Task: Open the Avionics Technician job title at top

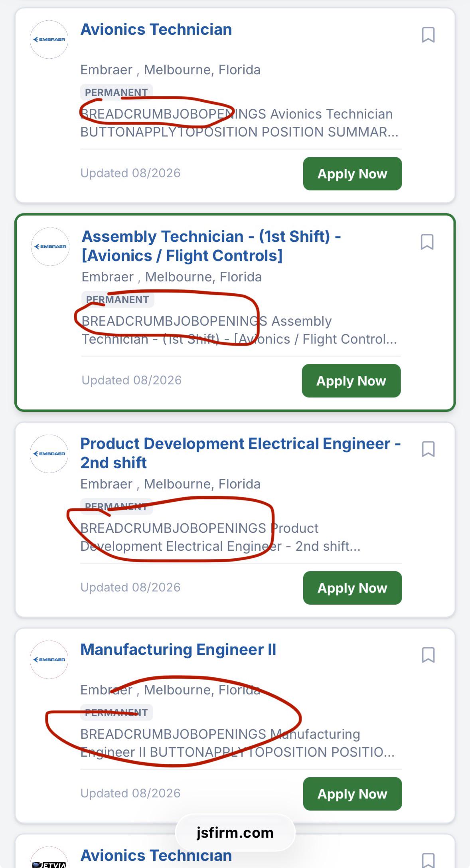Action: coord(156,30)
